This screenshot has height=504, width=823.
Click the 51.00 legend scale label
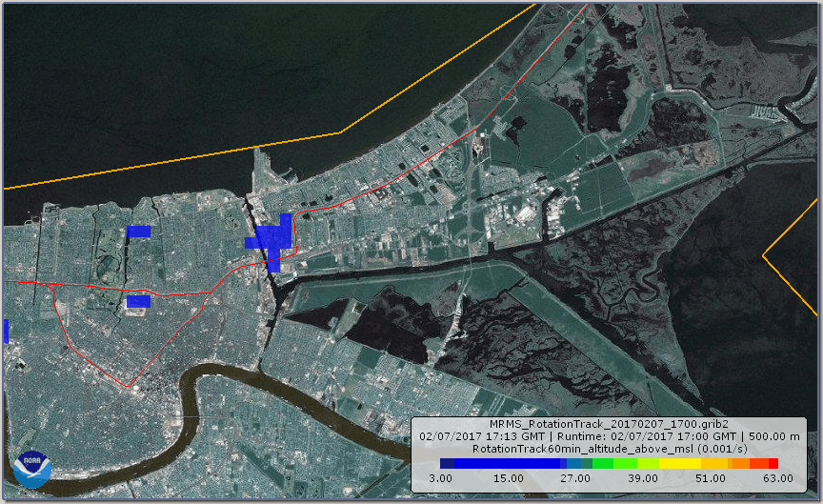pos(711,478)
